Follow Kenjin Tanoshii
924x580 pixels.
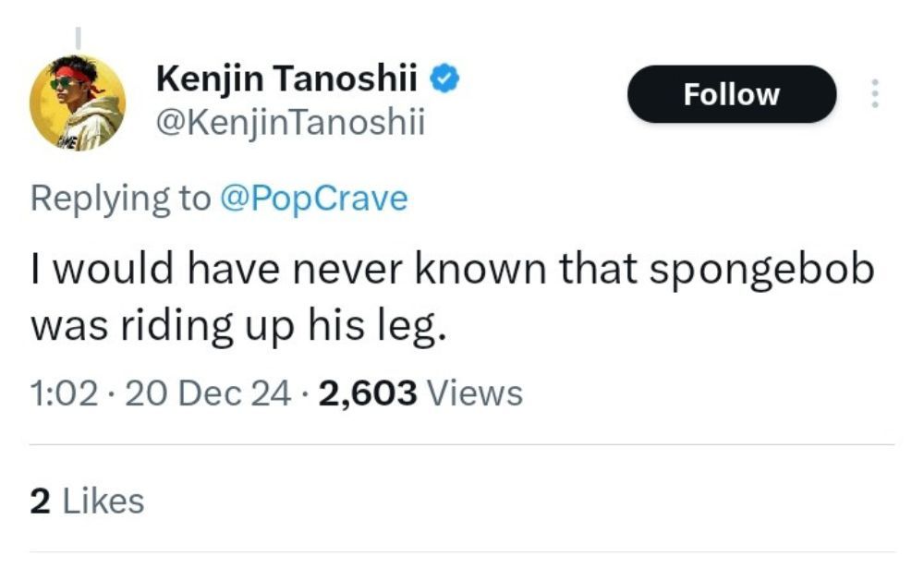pos(731,94)
